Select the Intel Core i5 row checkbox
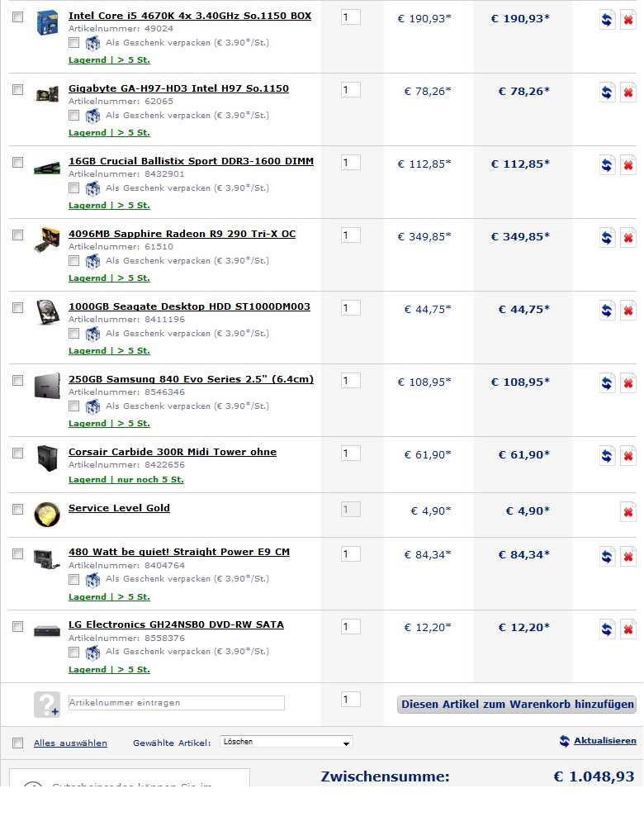Viewport: 644px width, 831px height. tap(18, 17)
